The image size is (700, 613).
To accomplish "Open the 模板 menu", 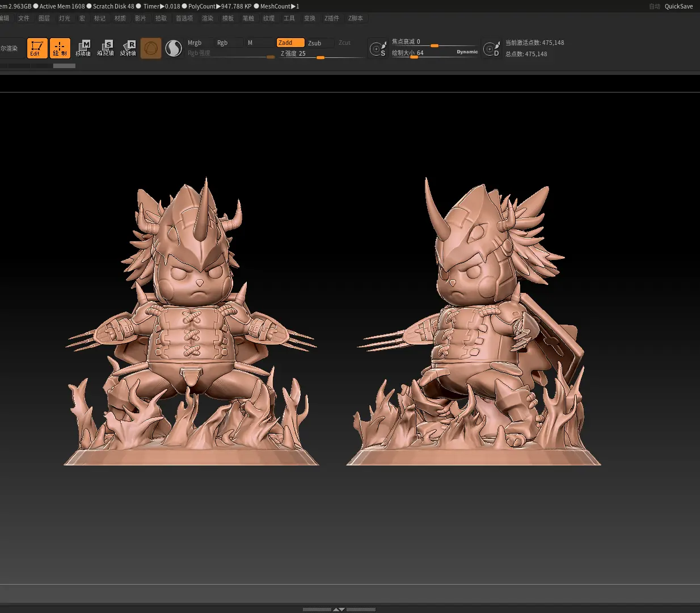I will 228,18.
